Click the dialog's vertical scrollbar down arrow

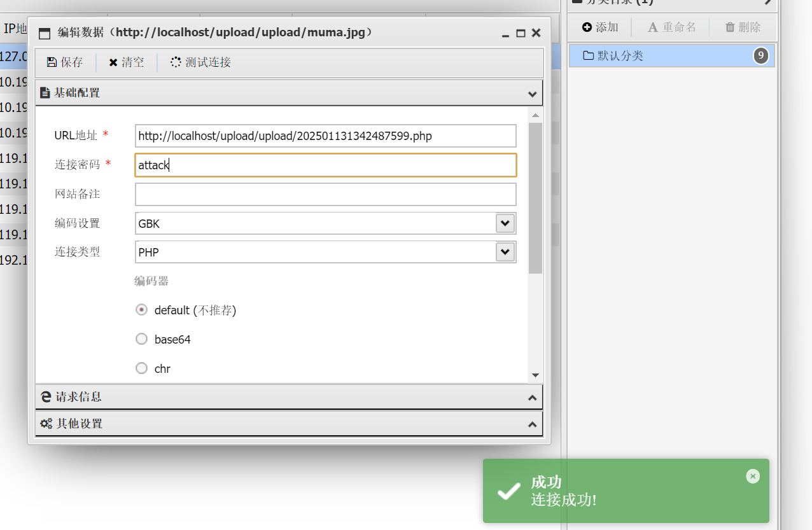pos(535,375)
